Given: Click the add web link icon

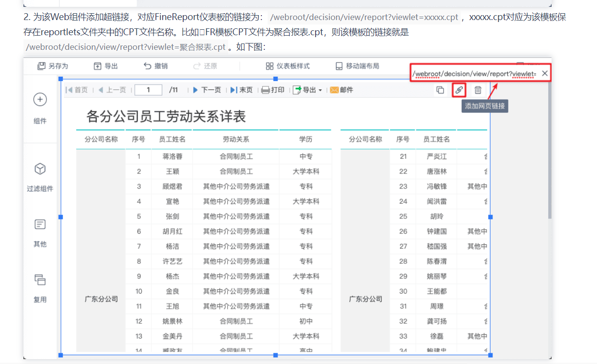Looking at the screenshot, I should [459, 90].
